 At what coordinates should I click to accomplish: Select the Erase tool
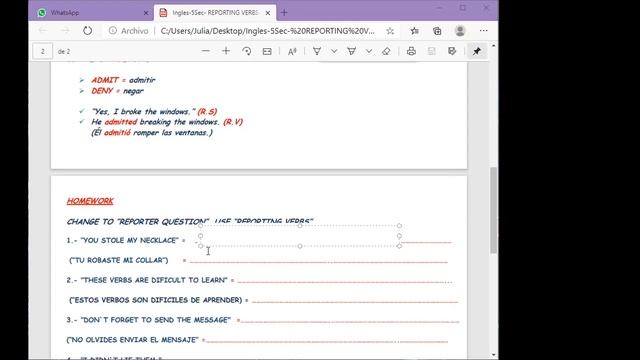pos(386,51)
